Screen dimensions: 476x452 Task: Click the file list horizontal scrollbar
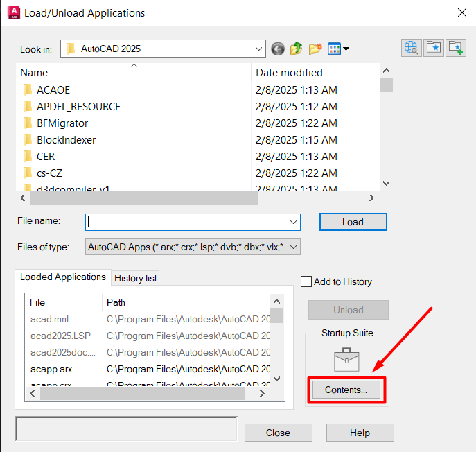[139, 198]
